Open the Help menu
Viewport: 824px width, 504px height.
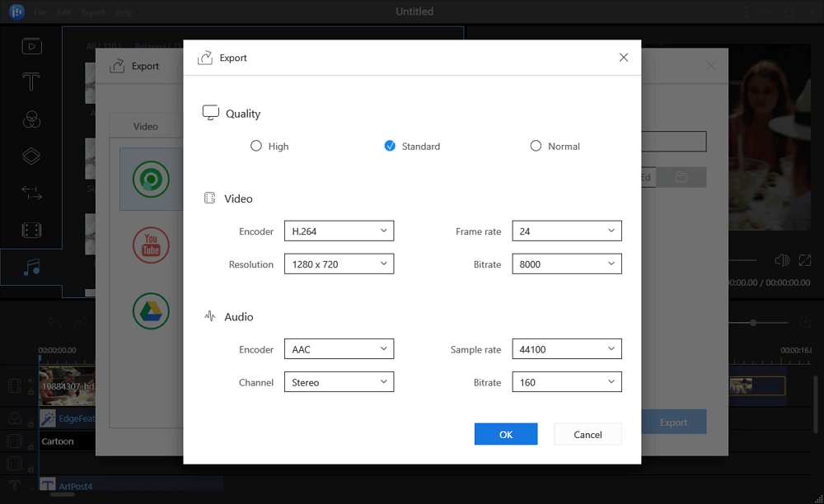point(124,13)
